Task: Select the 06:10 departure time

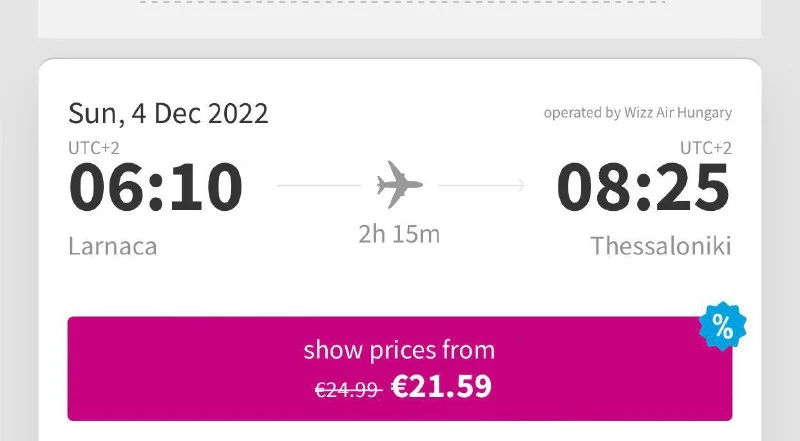Action: [x=156, y=187]
